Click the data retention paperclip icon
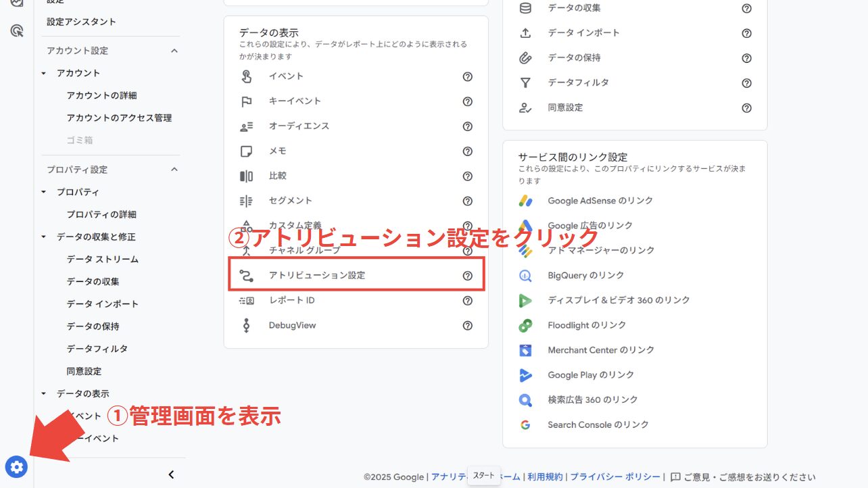The height and width of the screenshot is (488, 868). tap(525, 58)
